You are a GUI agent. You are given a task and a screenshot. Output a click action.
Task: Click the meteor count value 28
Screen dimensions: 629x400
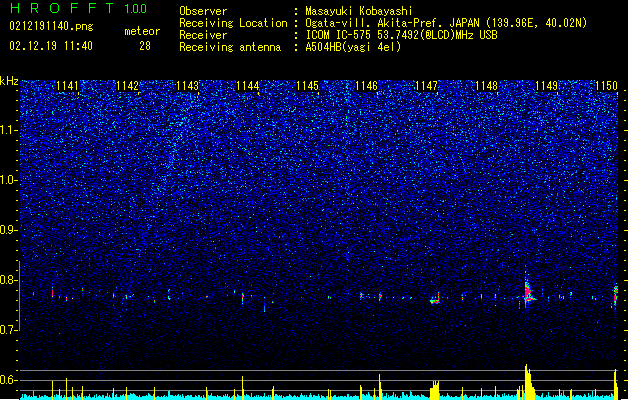(145, 46)
